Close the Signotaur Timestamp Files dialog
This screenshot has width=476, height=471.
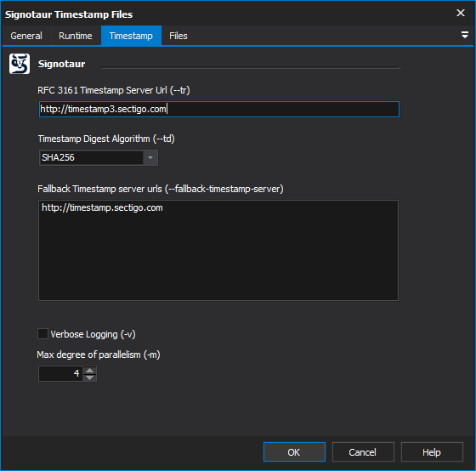(461, 13)
